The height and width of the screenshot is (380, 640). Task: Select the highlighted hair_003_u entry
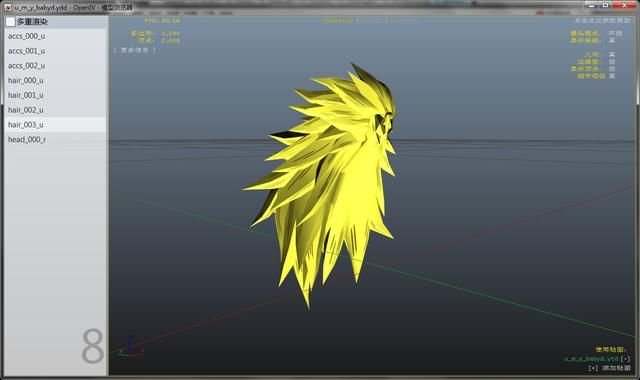(55, 124)
